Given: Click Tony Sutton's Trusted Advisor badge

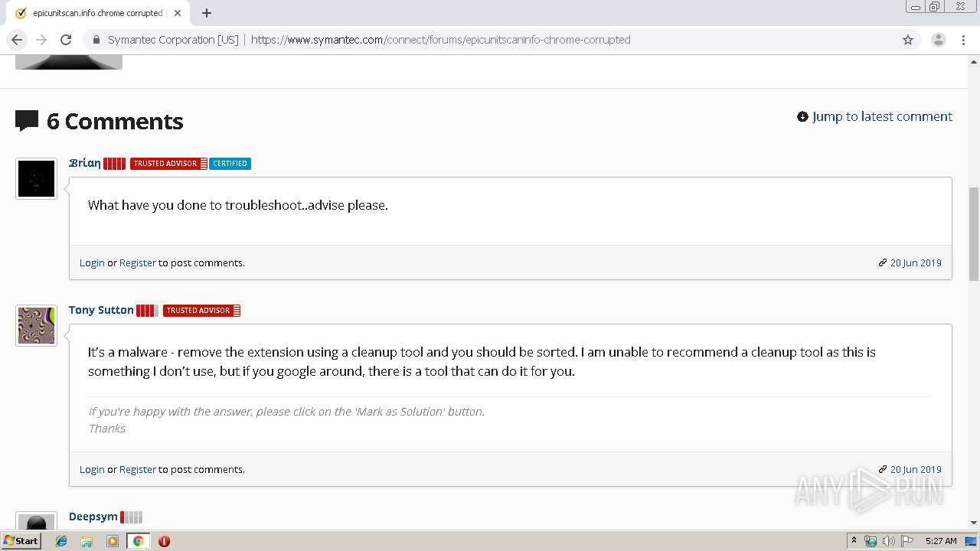Looking at the screenshot, I should [x=201, y=310].
